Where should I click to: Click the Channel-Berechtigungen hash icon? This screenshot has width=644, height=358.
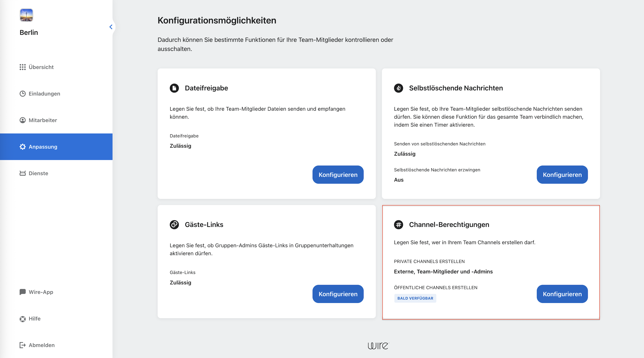(x=398, y=225)
